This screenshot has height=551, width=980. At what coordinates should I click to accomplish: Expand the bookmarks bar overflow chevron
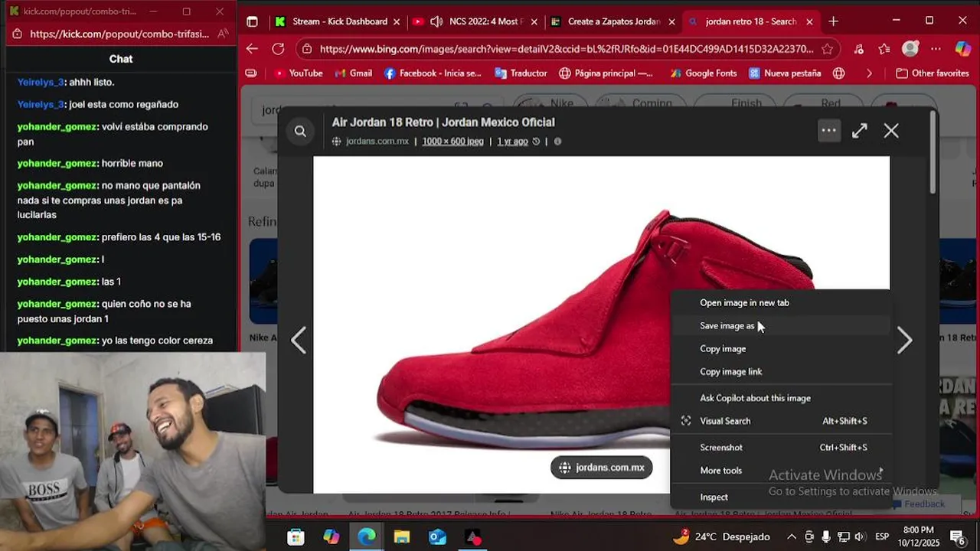point(869,73)
